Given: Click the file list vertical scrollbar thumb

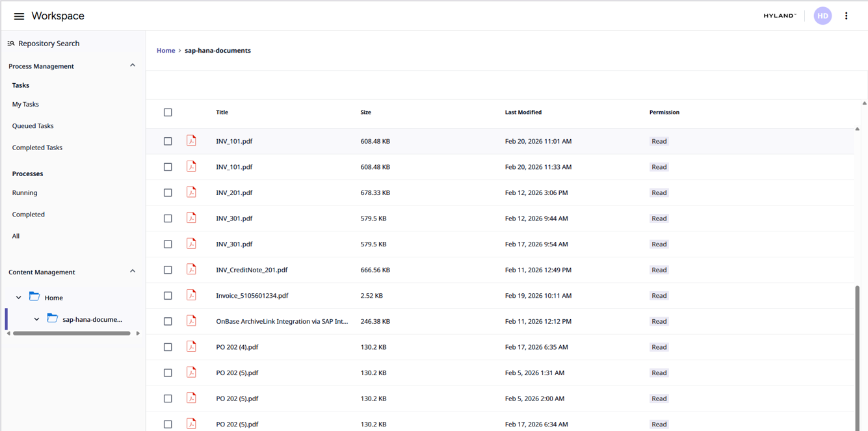Looking at the screenshot, I should (857, 358).
